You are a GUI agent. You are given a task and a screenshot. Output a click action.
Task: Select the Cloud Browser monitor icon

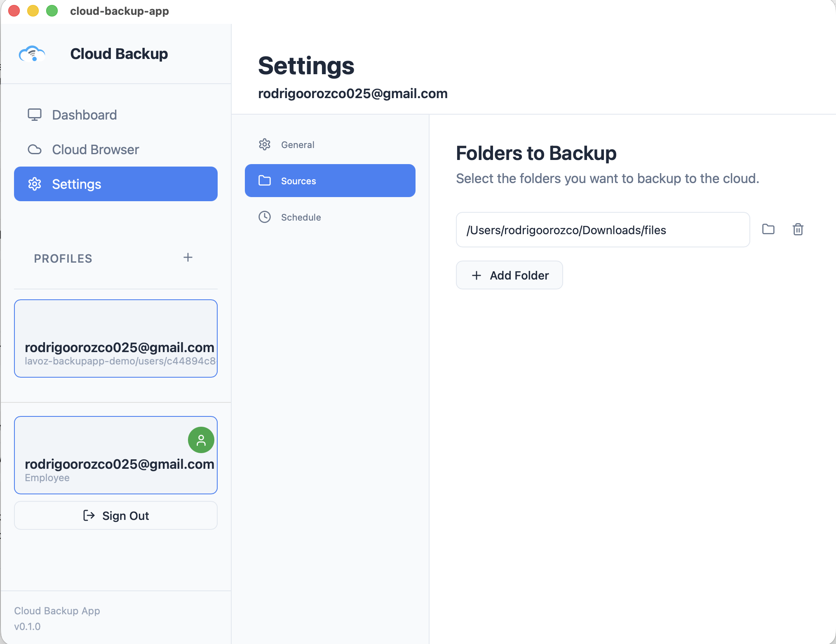coord(35,149)
